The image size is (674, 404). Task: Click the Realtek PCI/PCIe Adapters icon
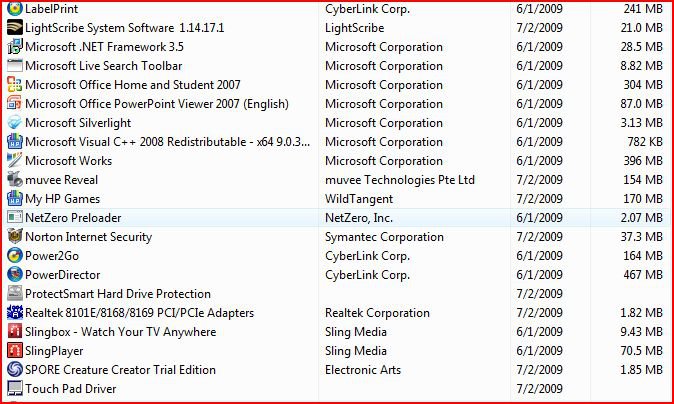[x=15, y=312]
